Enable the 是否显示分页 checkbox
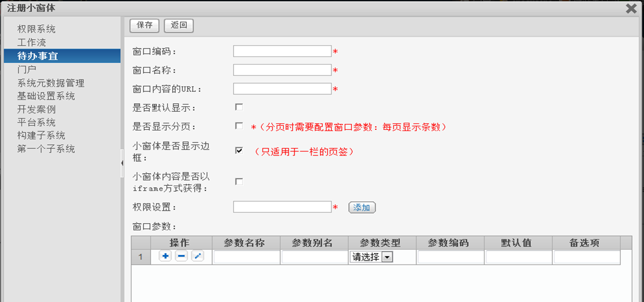 [x=239, y=126]
